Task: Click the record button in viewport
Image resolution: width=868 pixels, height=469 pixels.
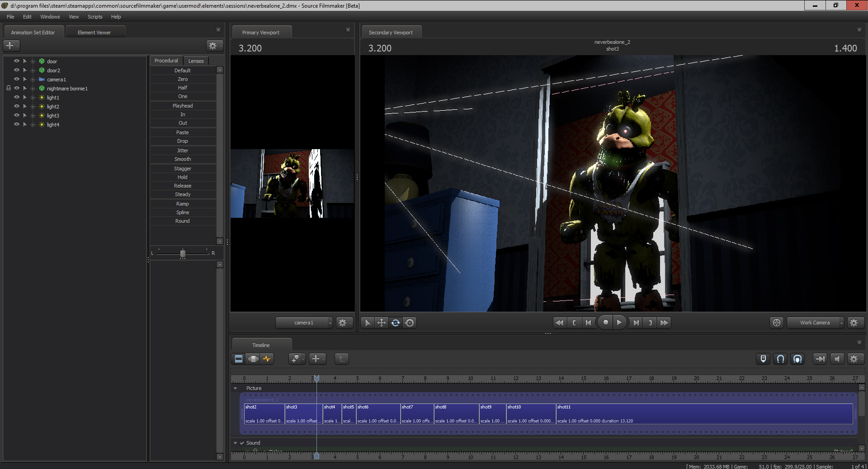Action: (605, 323)
